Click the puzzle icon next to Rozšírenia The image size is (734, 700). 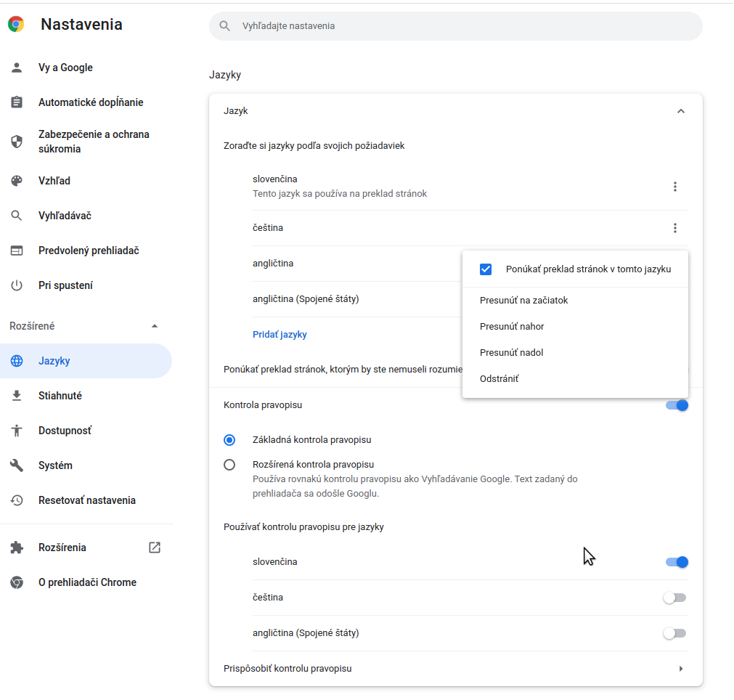17,548
